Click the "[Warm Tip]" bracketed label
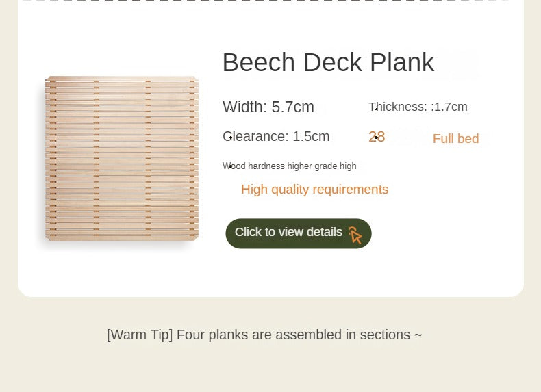Image resolution: width=541 pixels, height=392 pixels. (x=140, y=335)
